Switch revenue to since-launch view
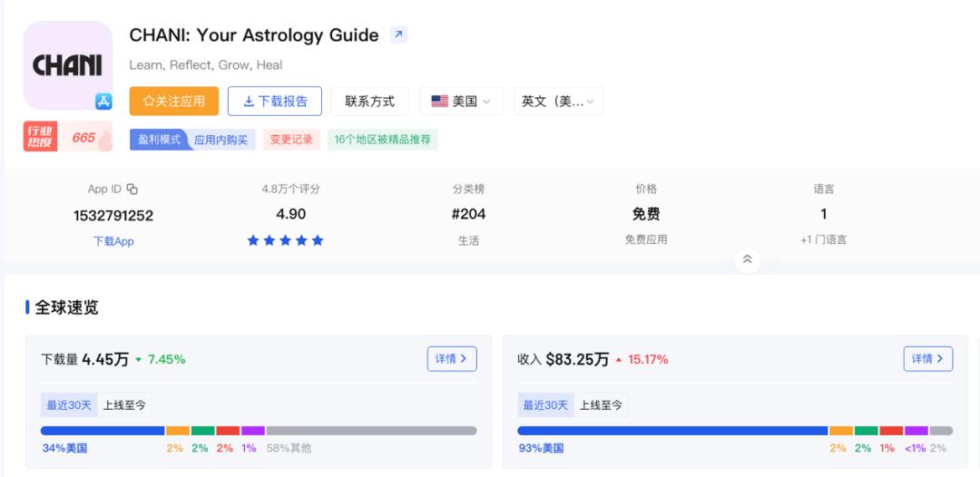The image size is (980, 477). (601, 404)
